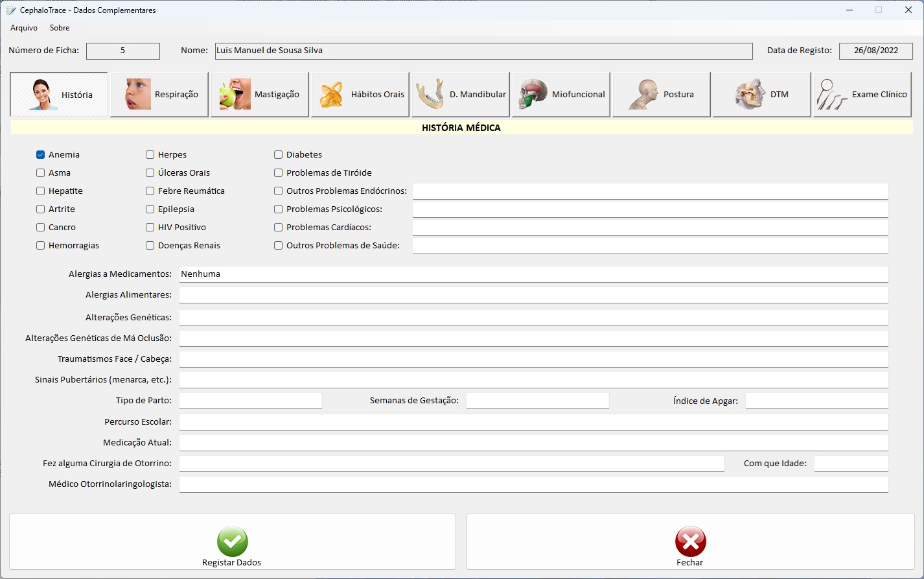The image size is (924, 579).
Task: Select the Mastigação apple-biting icon tab
Action: [x=260, y=95]
